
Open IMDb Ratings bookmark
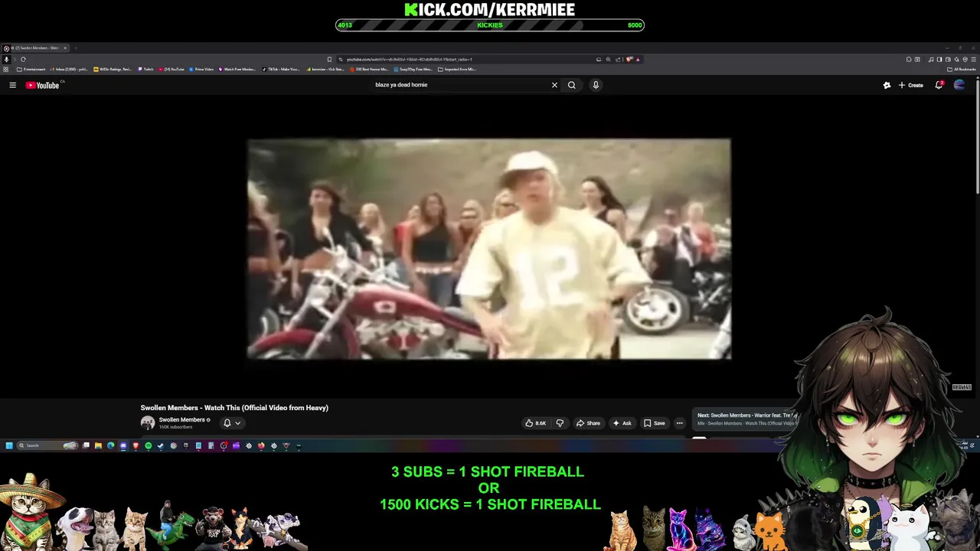[113, 69]
